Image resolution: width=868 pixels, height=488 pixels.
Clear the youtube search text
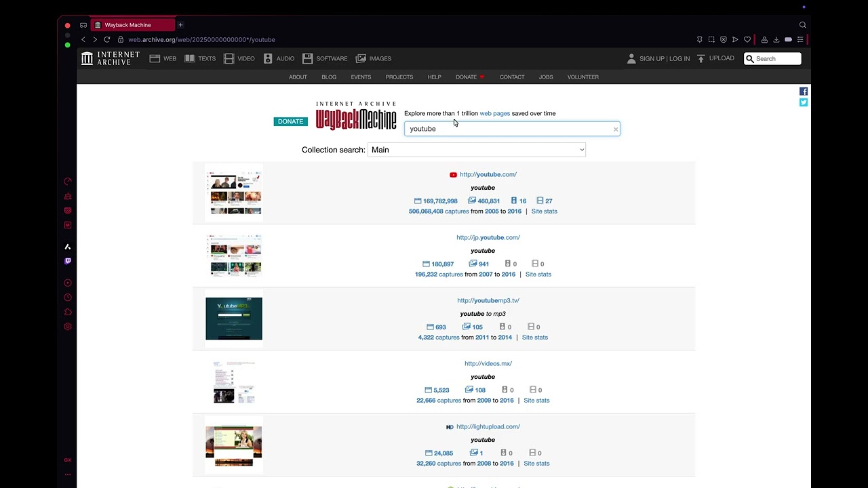616,129
